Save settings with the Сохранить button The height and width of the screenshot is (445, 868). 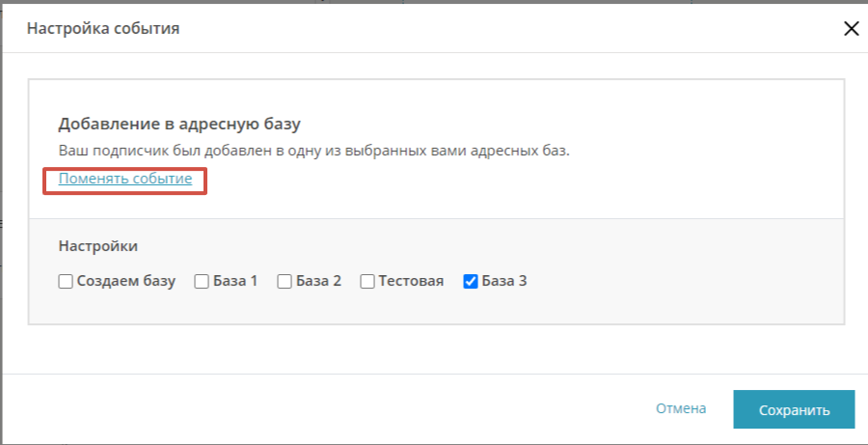(794, 409)
